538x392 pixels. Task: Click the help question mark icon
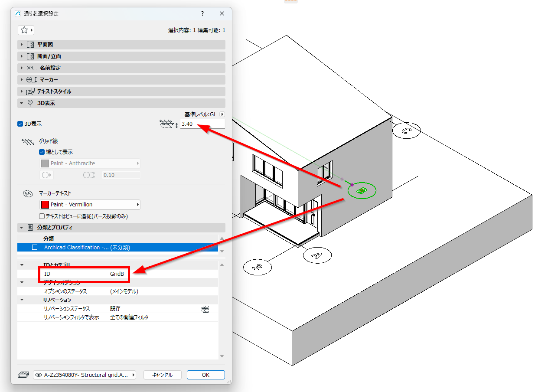(202, 13)
